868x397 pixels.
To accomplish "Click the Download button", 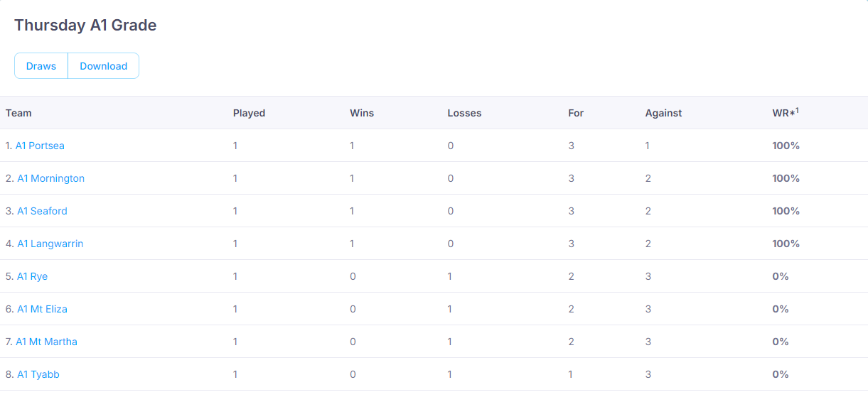I will tap(103, 66).
